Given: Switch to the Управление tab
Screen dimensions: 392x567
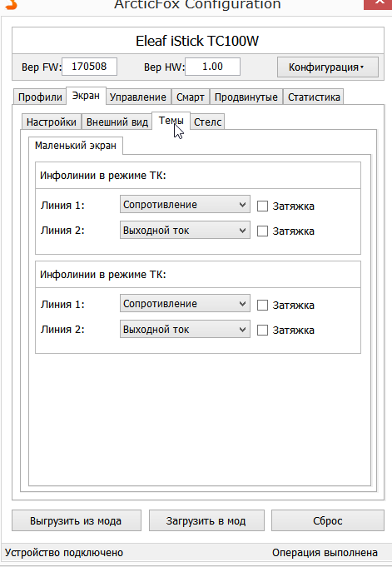Looking at the screenshot, I should point(138,97).
